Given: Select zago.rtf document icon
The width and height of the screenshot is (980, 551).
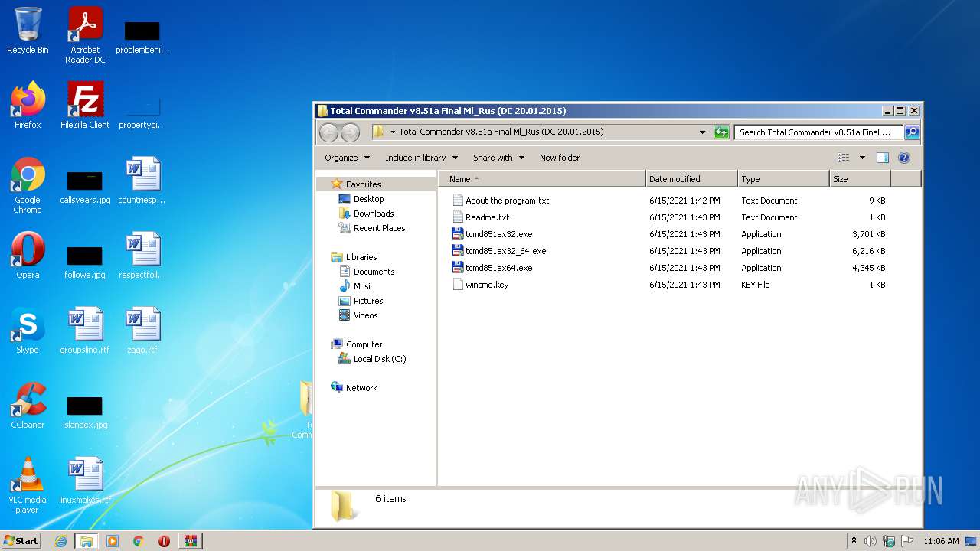Looking at the screenshot, I should (x=142, y=331).
